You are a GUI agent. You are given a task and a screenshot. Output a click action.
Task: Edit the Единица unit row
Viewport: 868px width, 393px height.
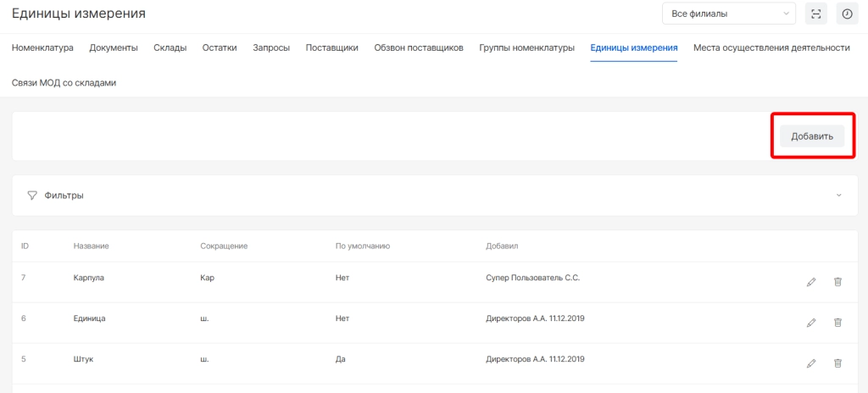pos(811,323)
